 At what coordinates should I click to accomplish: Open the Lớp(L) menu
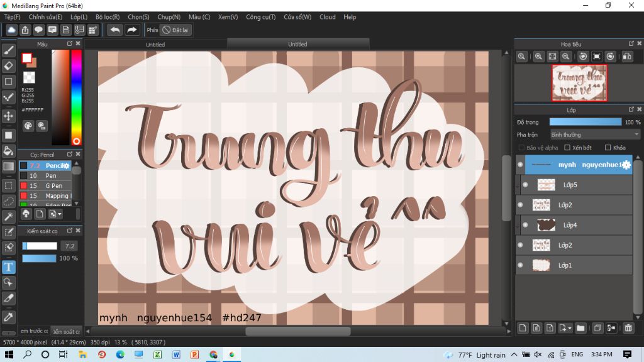tap(79, 17)
